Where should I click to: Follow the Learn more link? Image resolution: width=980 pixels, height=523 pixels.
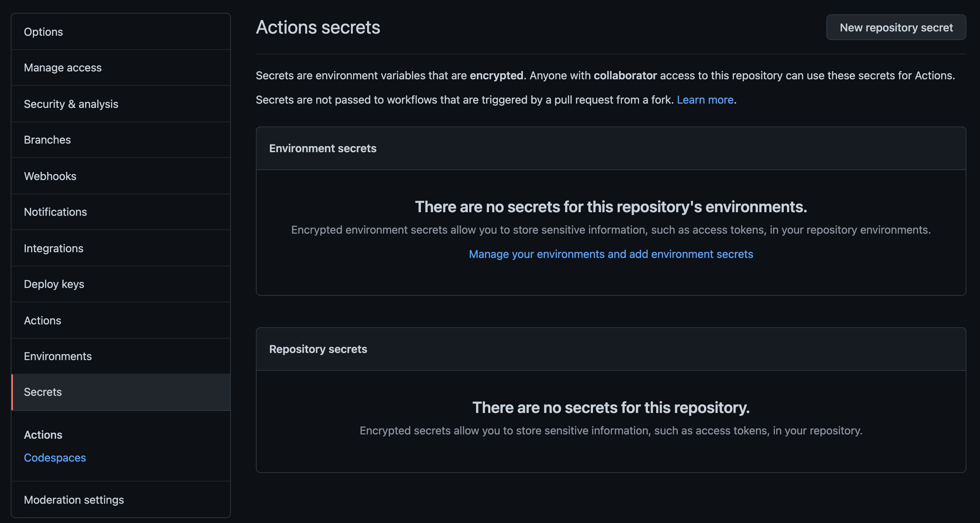pyautogui.click(x=704, y=100)
